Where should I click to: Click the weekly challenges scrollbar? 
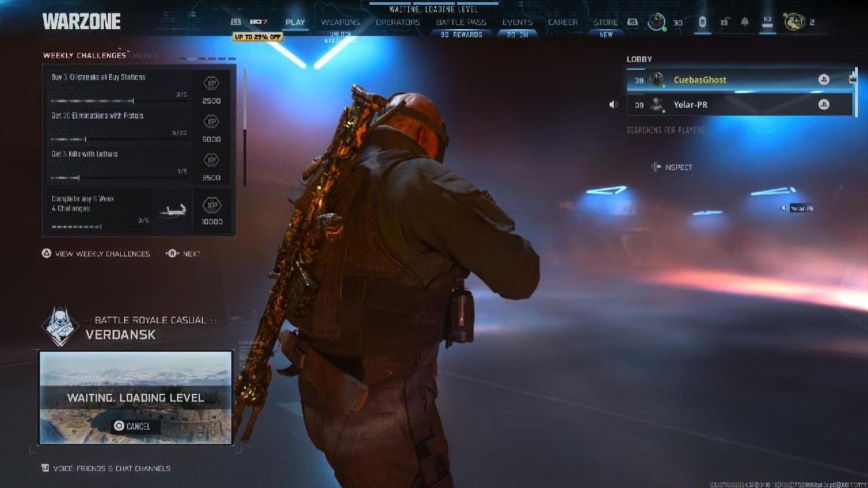244,127
